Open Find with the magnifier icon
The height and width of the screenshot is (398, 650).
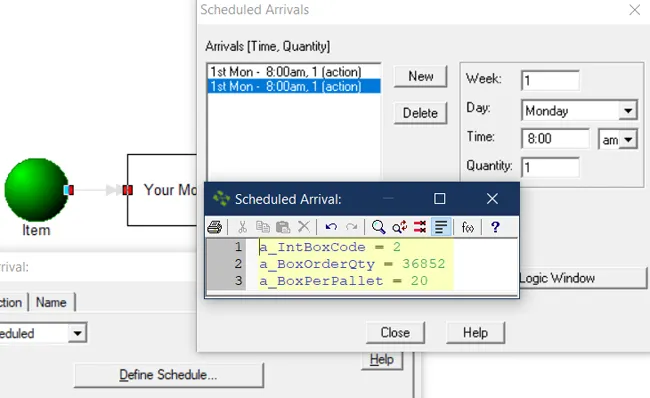pos(378,227)
